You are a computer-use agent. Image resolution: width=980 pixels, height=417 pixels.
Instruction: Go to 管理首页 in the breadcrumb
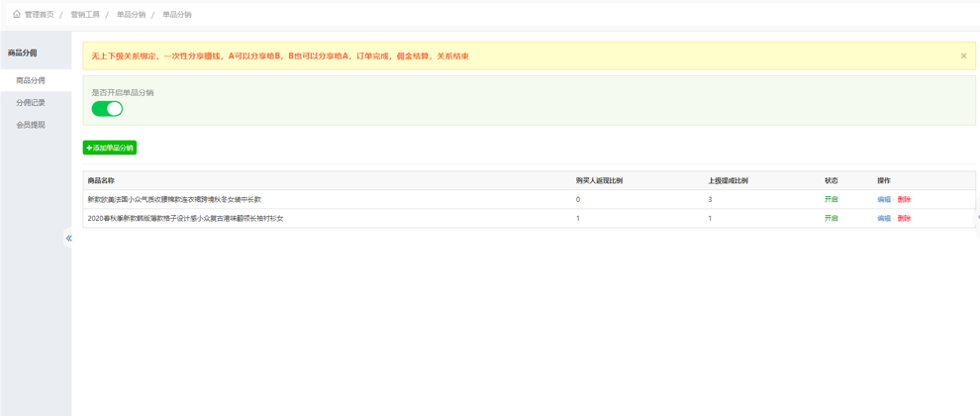(x=40, y=15)
